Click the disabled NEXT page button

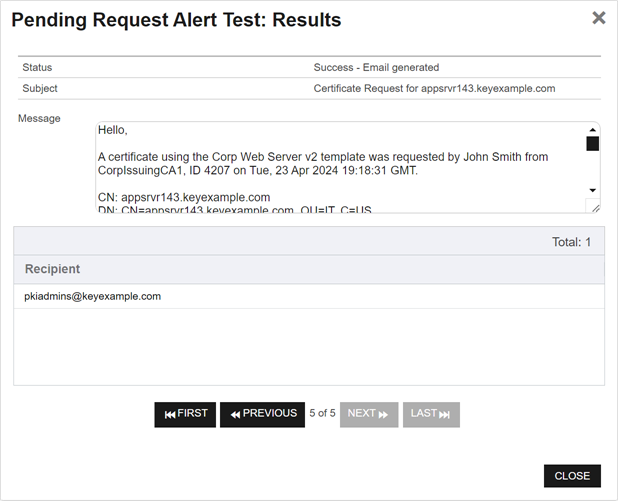[x=368, y=414]
